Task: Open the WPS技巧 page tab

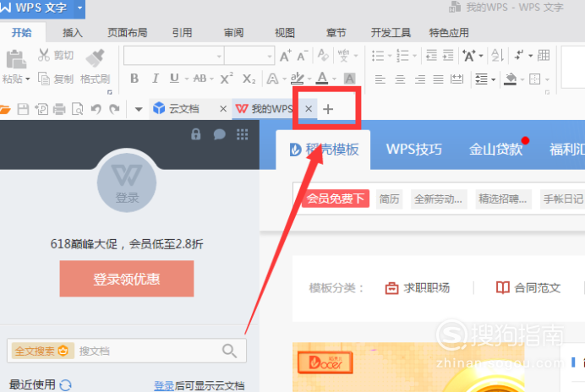Action: (x=413, y=150)
